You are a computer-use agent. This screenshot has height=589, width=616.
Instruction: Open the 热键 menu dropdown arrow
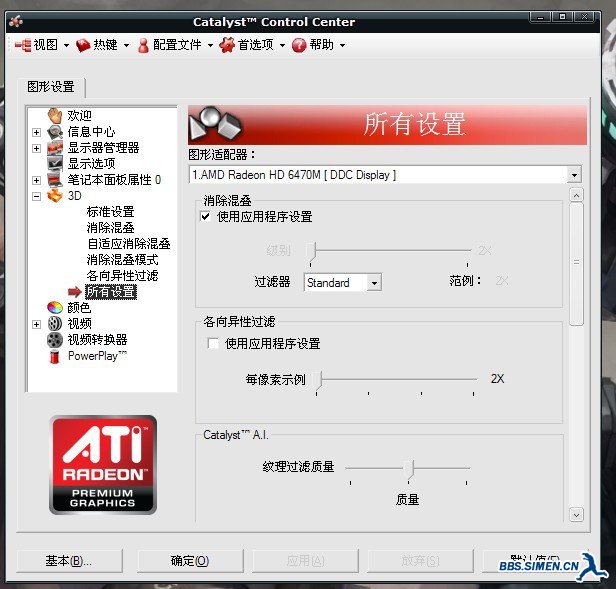coord(126,46)
